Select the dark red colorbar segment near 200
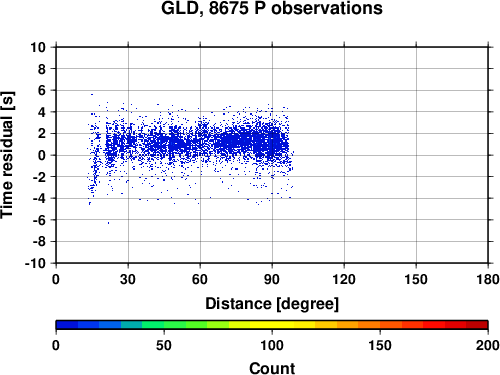The height and width of the screenshot is (375, 500). (x=477, y=325)
